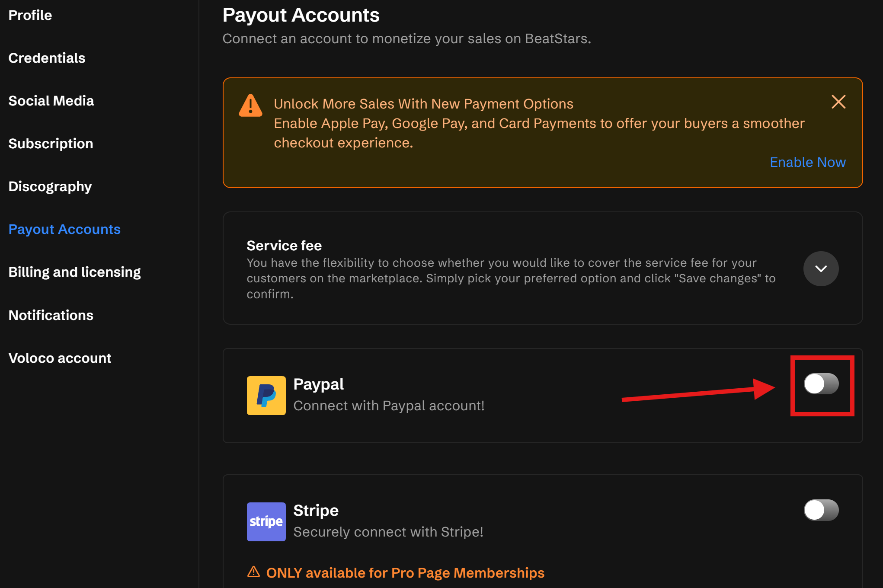Go to Credentials settings
This screenshot has width=883, height=588.
click(47, 58)
